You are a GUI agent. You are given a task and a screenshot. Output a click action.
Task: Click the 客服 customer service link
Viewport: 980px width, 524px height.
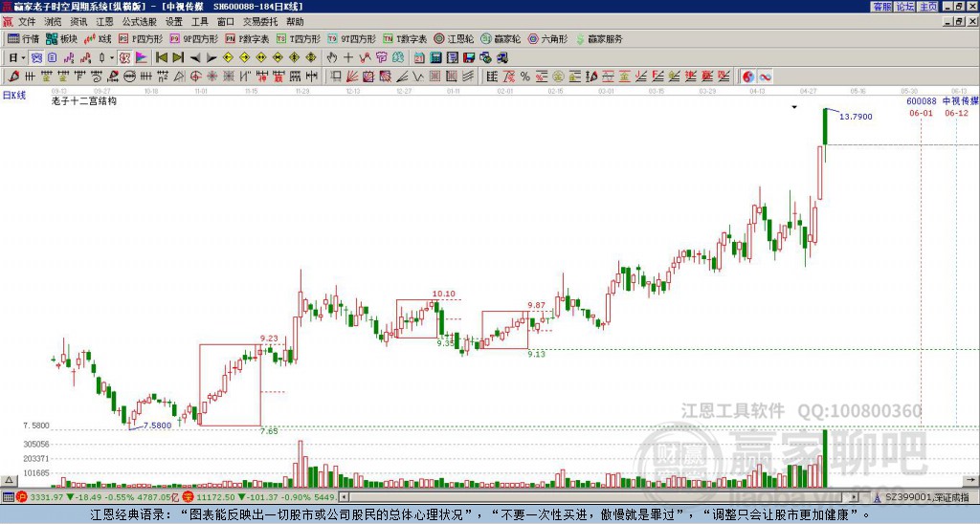click(881, 7)
